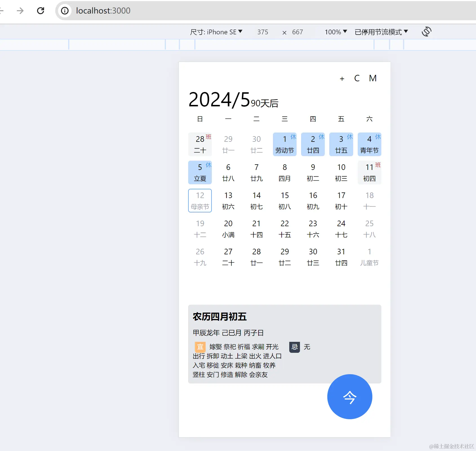Select May 30 廿三

(x=313, y=257)
